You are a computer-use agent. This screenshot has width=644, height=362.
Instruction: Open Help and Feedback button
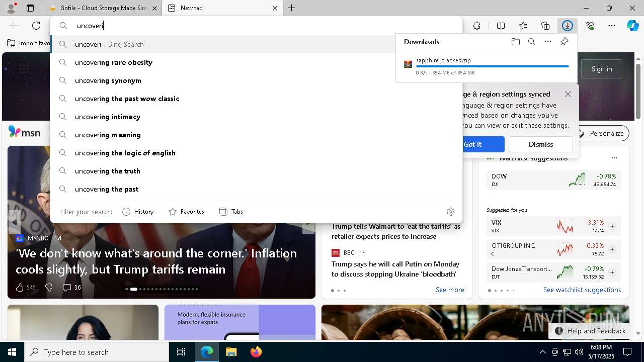pyautogui.click(x=591, y=331)
